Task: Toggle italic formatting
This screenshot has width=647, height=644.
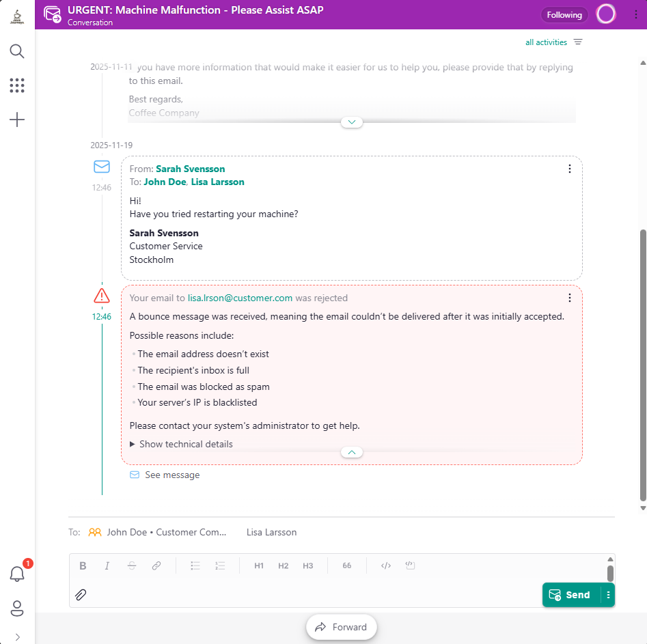Action: coord(107,565)
